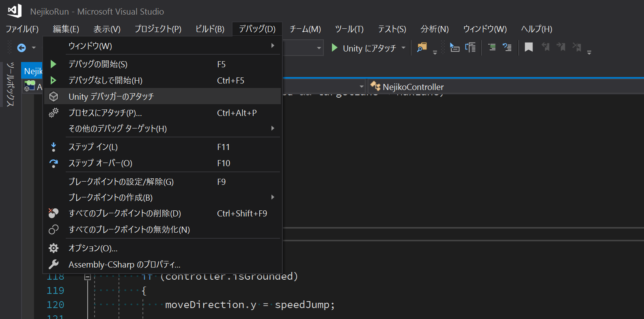Click the delete all breakpoints icon
This screenshot has height=319, width=644.
[54, 213]
